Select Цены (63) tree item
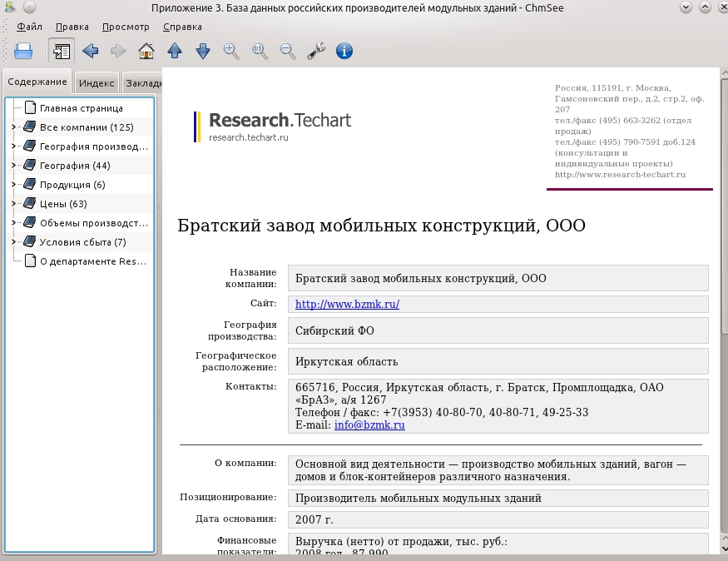Viewport: 728px width, 561px height. (63, 204)
